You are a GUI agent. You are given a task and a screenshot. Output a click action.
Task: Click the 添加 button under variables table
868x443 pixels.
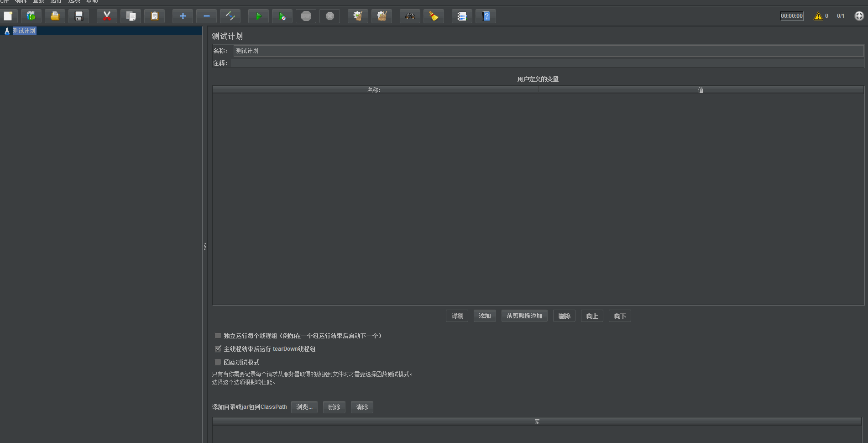[x=485, y=316]
